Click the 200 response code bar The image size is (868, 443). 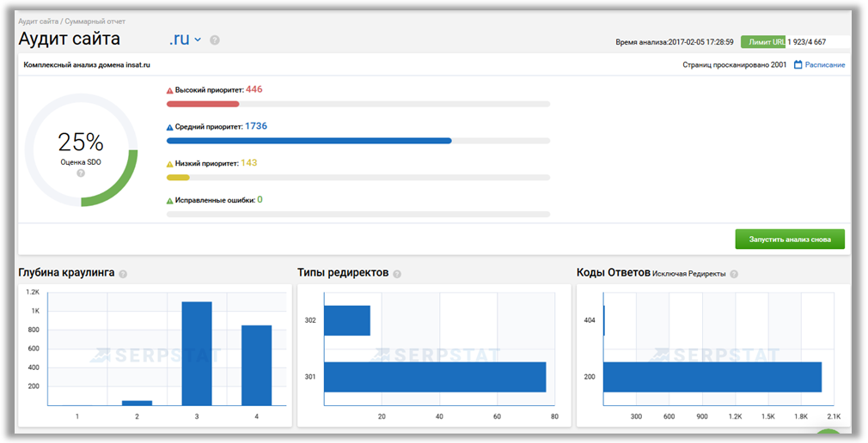[x=712, y=377]
